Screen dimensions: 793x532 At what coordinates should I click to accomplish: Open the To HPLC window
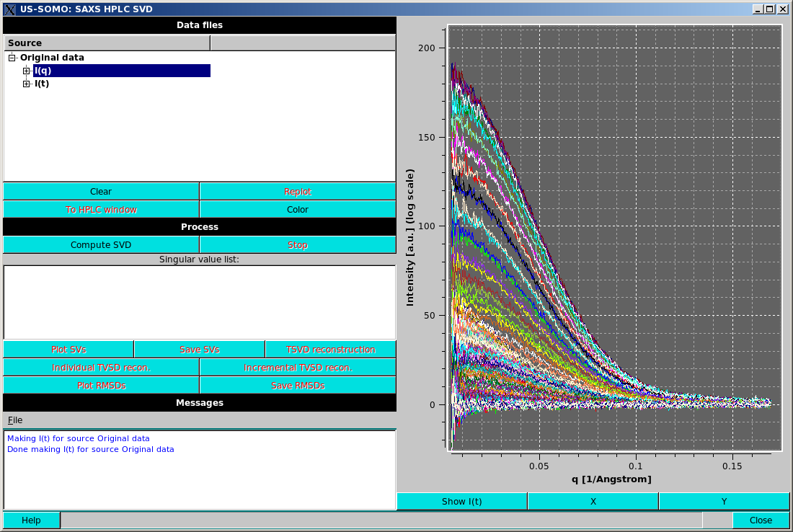(101, 209)
